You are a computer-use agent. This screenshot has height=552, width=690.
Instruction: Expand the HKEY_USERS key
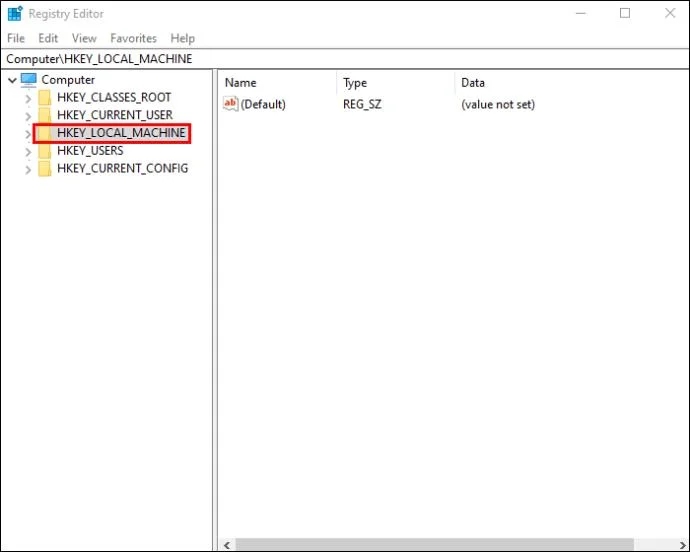[28, 152]
